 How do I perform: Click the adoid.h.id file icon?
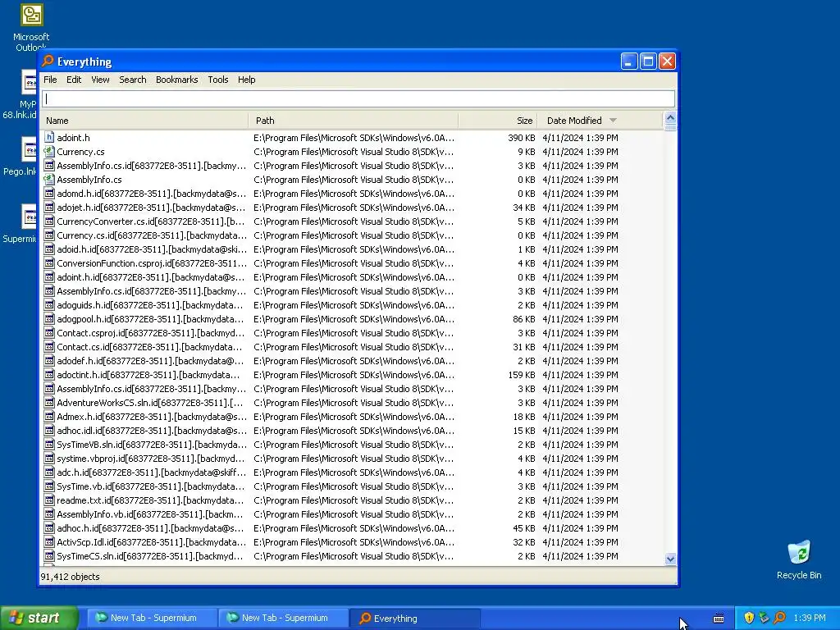(x=49, y=249)
